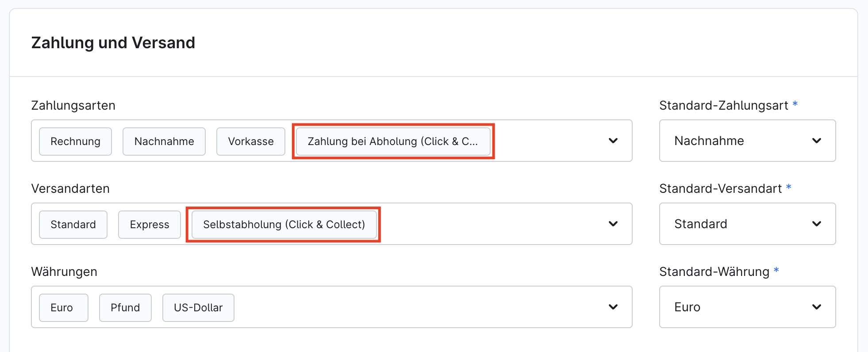
Task: Click the Selbstabholung (Click & Collect) tag
Action: [284, 225]
